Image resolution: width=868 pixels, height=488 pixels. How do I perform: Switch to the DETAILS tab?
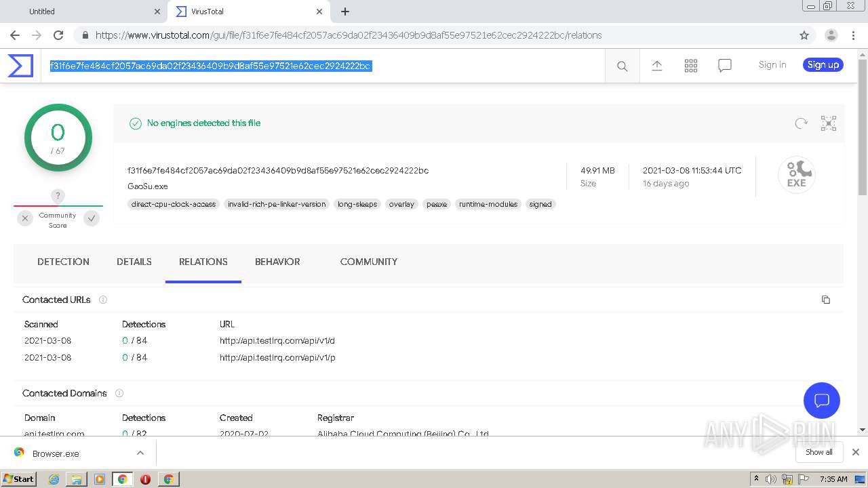[x=134, y=262]
